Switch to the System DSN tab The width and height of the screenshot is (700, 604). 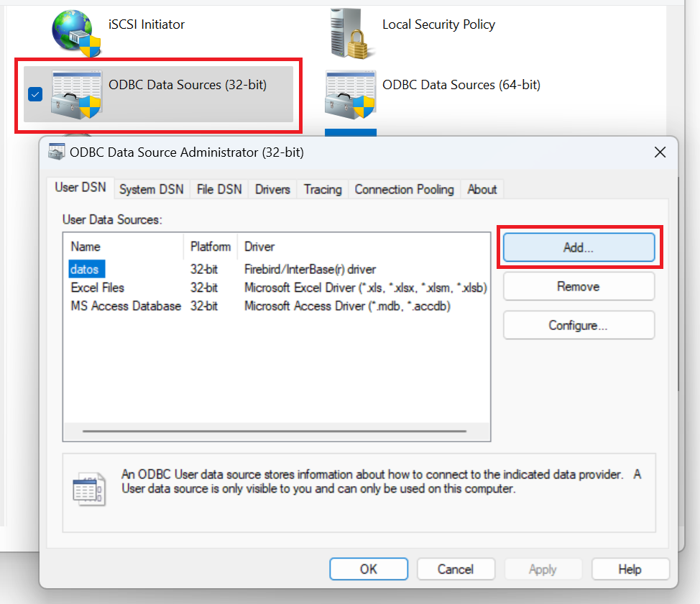pos(151,189)
